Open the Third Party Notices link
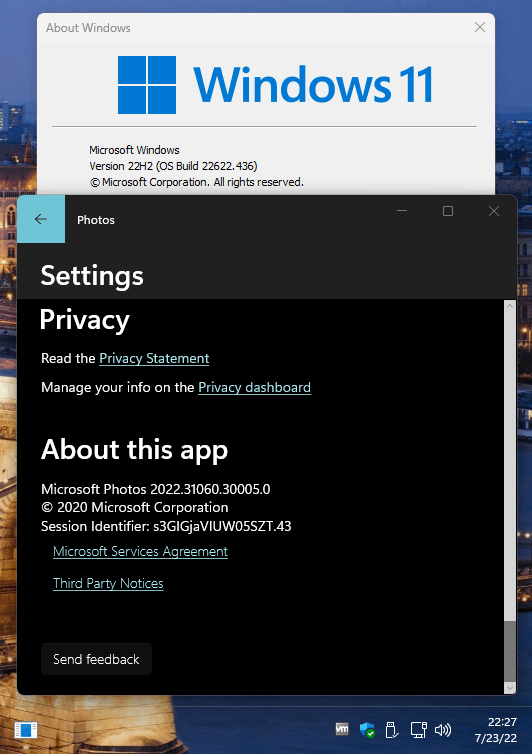The image size is (532, 754). 108,583
